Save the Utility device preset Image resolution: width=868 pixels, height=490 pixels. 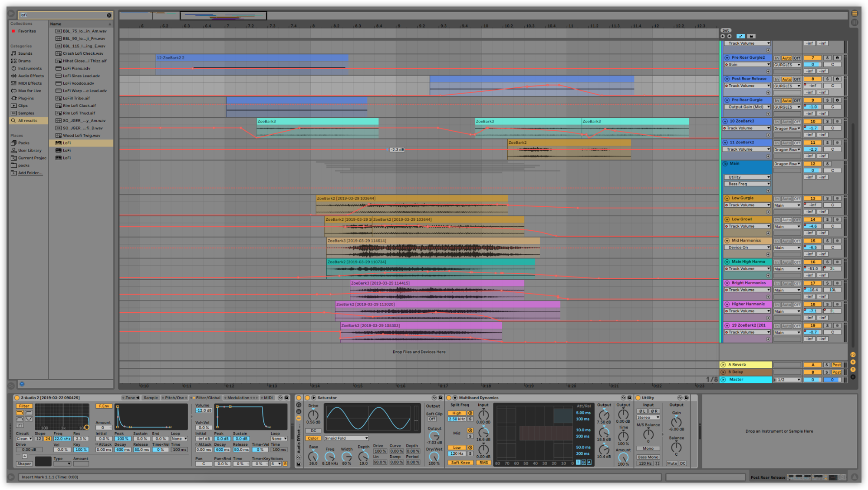(686, 397)
